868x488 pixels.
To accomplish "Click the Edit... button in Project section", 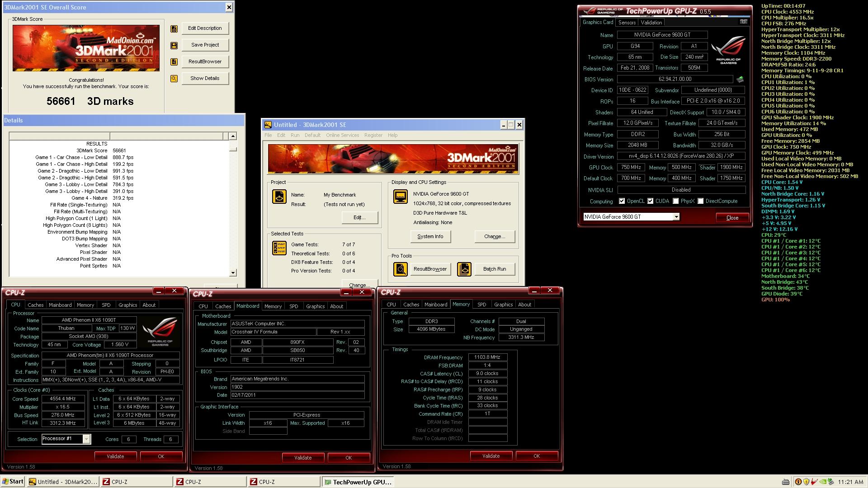I will [359, 217].
